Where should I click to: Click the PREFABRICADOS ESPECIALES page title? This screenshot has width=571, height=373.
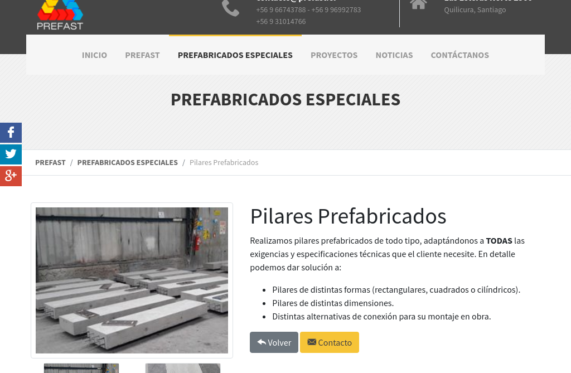click(x=286, y=99)
